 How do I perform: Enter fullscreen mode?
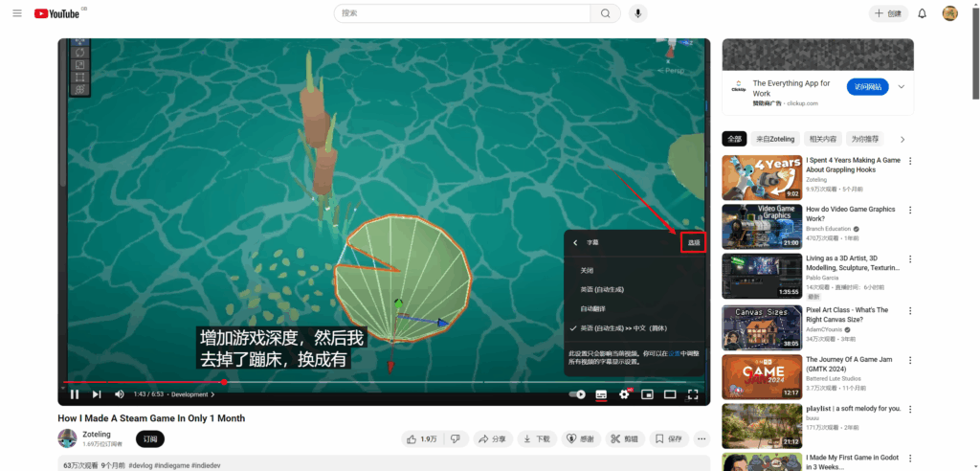(x=693, y=394)
